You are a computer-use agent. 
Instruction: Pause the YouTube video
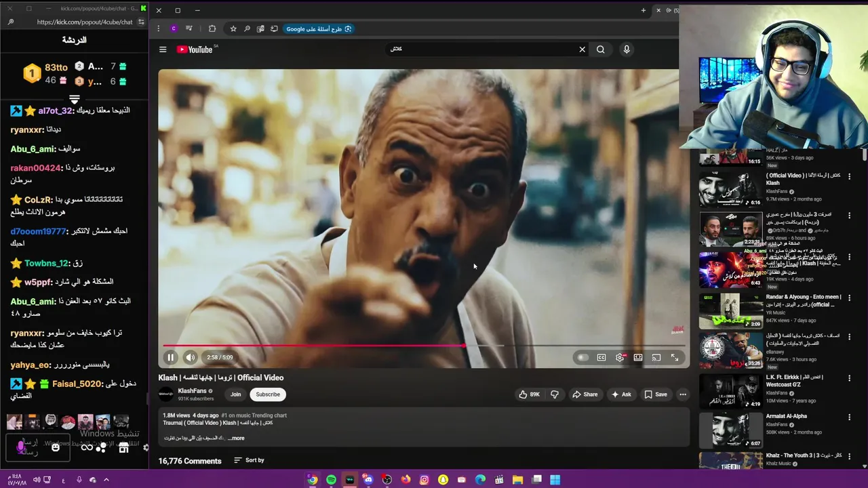[x=170, y=357]
